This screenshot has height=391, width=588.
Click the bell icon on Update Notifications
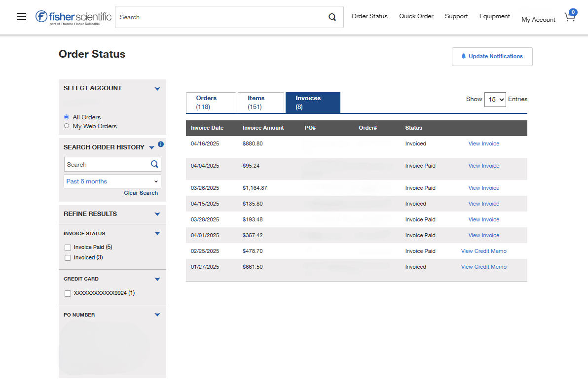tap(463, 56)
